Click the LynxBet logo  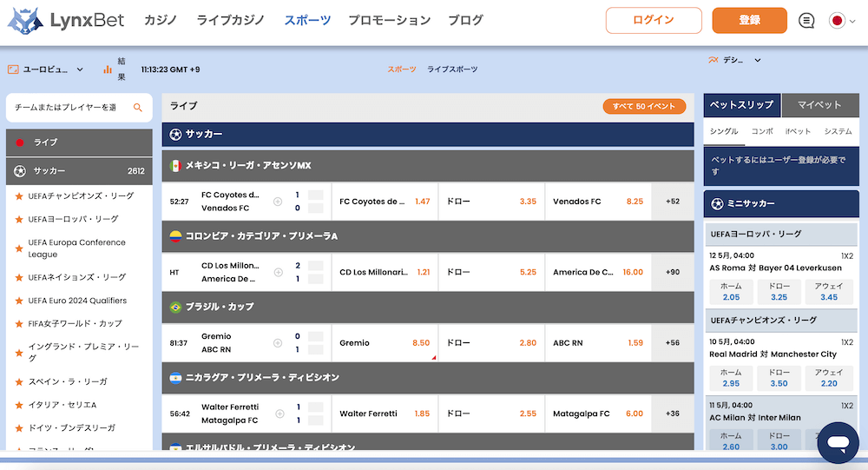[66, 21]
